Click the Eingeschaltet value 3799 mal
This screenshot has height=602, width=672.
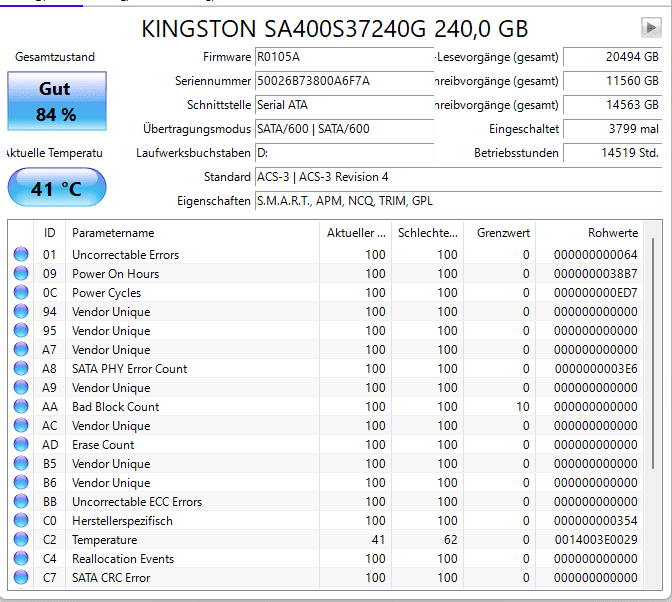612,129
